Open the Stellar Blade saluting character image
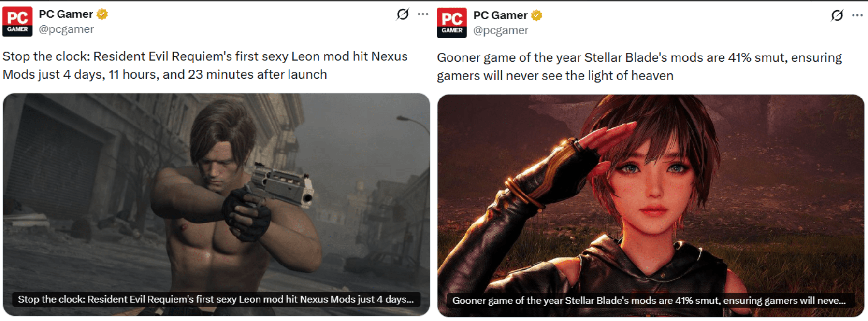This screenshot has height=321, width=868. click(651, 206)
